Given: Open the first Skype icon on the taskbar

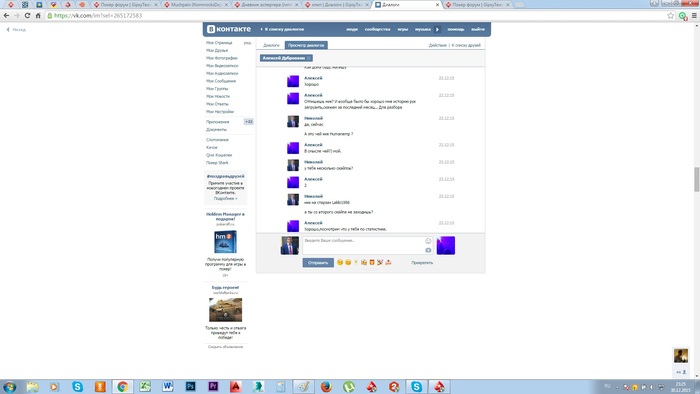Looking at the screenshot, I should pos(77,386).
